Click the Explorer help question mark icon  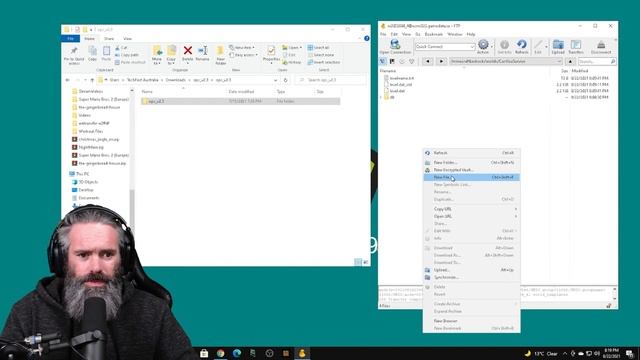click(x=367, y=38)
